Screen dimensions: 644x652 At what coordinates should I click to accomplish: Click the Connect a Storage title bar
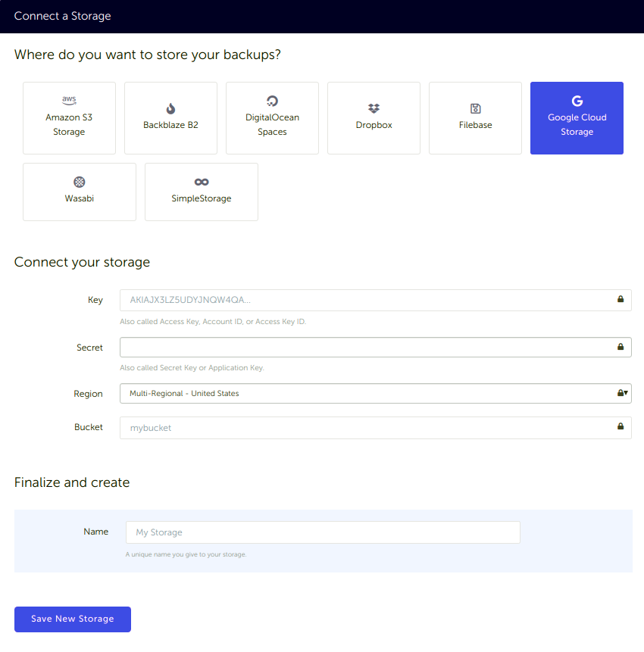62,16
